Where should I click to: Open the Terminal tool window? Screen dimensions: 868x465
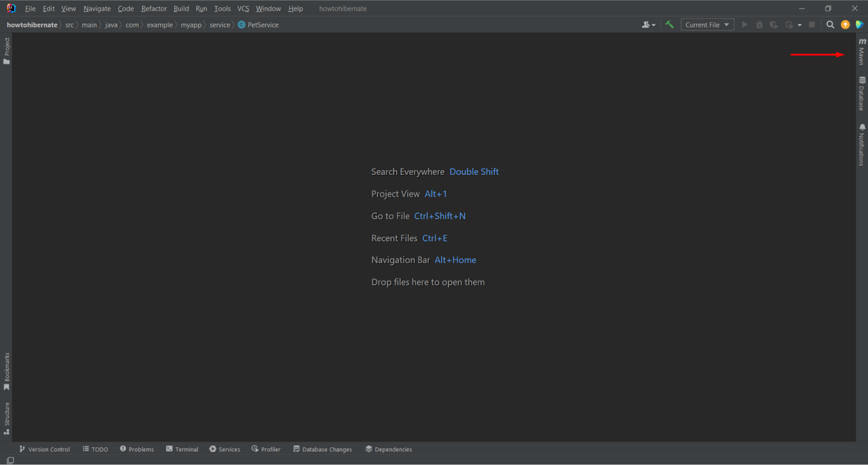[x=182, y=449]
